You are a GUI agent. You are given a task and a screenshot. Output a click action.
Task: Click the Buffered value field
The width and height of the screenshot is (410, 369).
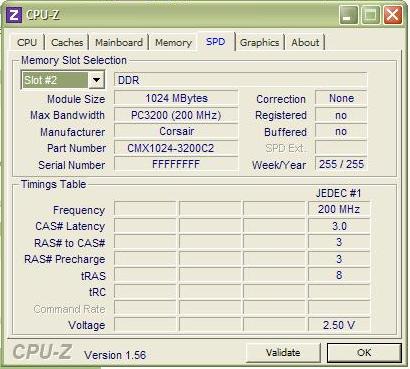pos(341,131)
